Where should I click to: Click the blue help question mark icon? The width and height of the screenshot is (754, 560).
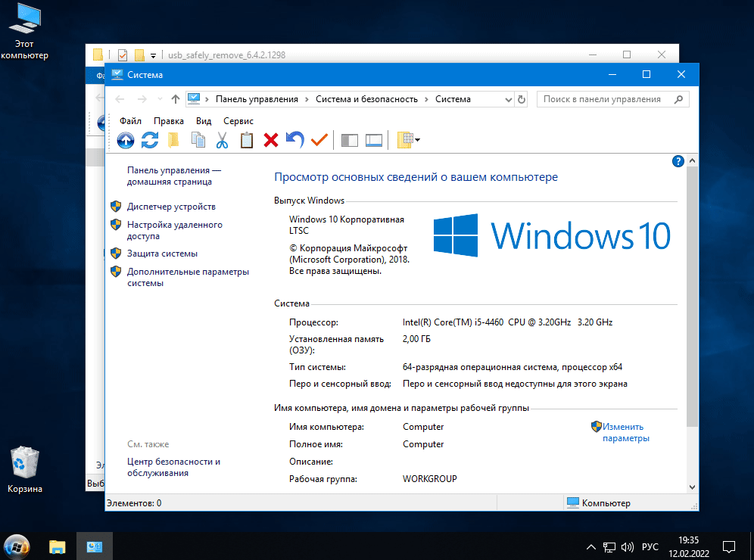click(678, 161)
